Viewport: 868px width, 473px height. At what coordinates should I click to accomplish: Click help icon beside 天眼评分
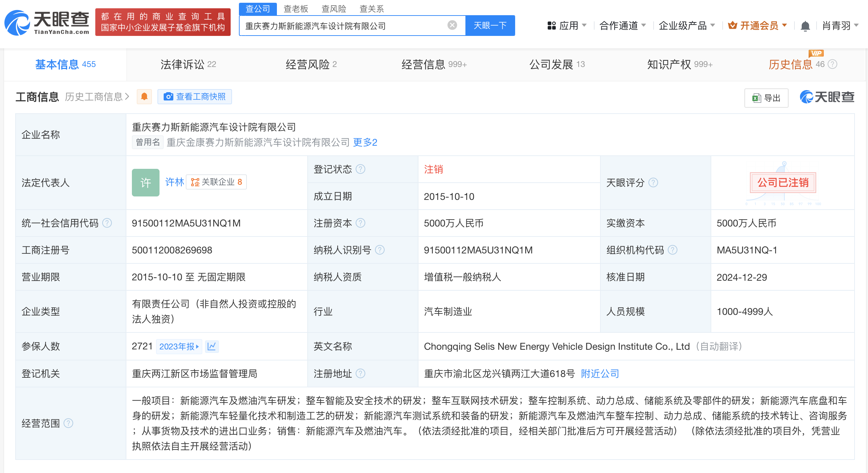653,183
